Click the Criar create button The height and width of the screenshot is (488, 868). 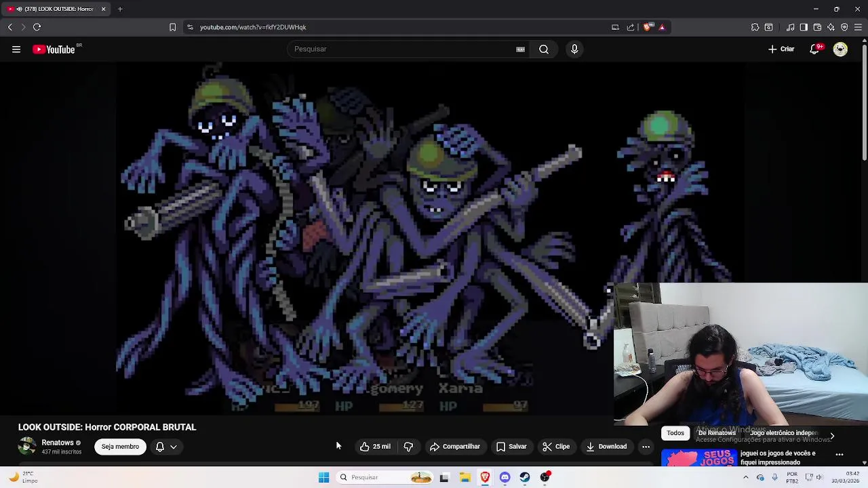781,49
